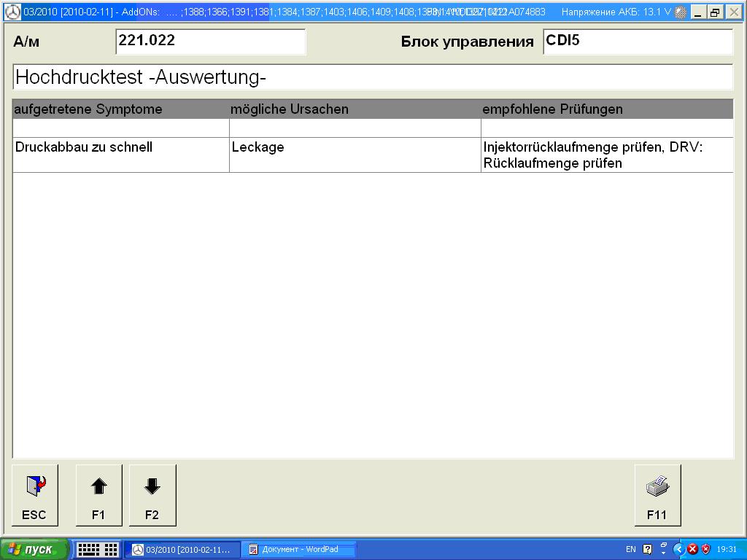
Task: Click the F1 up arrow button
Action: tap(98, 495)
